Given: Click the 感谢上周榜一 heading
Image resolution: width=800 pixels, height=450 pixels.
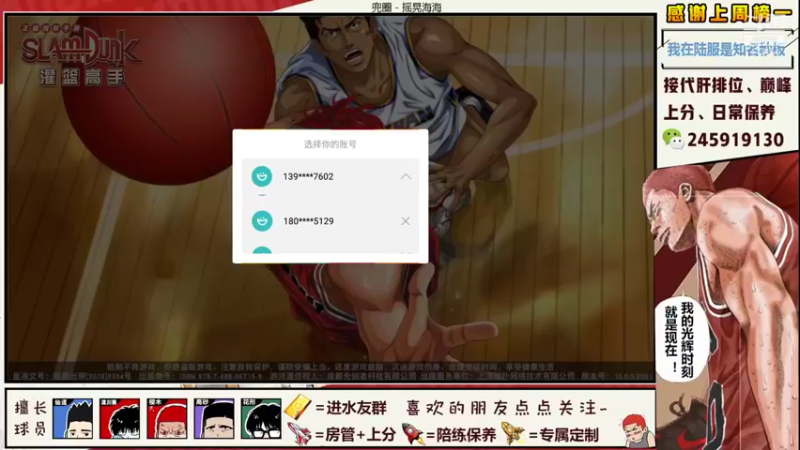Looking at the screenshot, I should click(x=730, y=13).
